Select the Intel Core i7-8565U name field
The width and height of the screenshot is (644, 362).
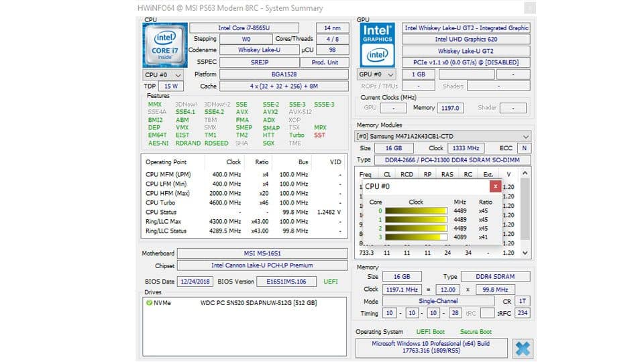click(x=244, y=28)
